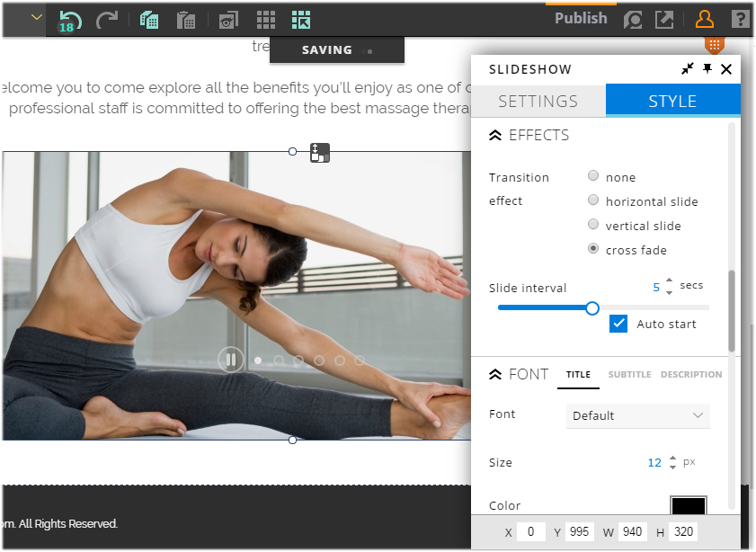Collapse the EFFECTS section
756x552 pixels.
(x=495, y=136)
